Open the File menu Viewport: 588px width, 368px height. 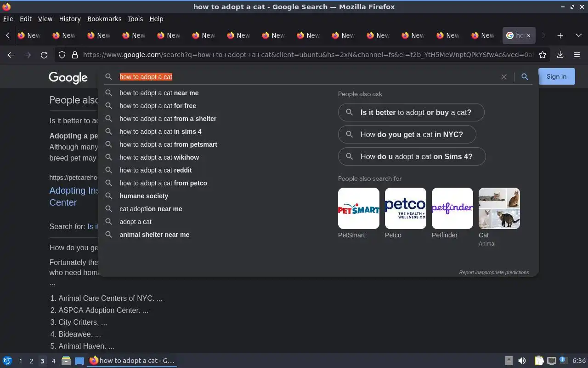click(8, 19)
